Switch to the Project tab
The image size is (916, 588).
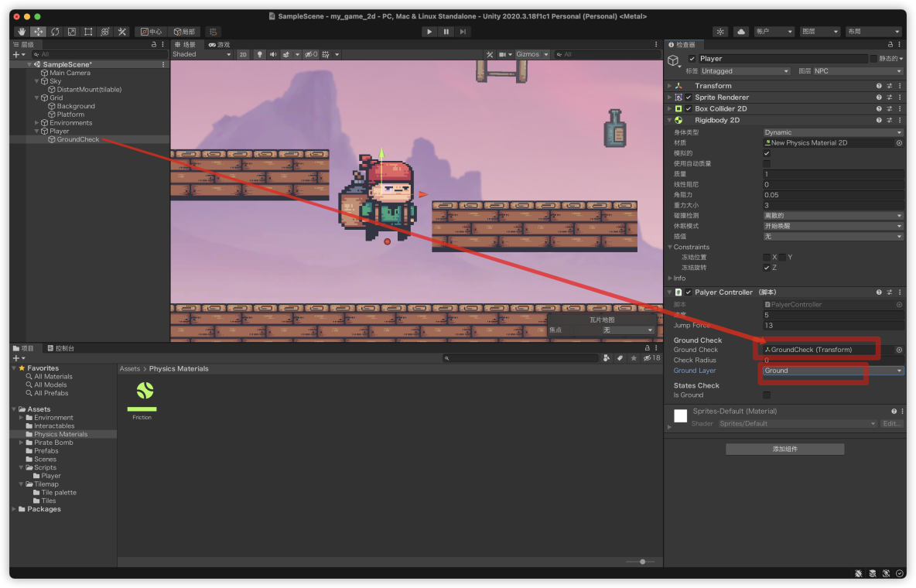click(x=23, y=348)
